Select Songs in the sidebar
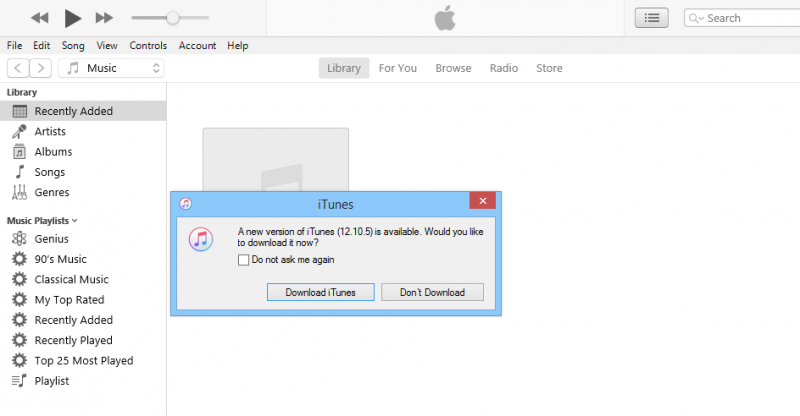Image resolution: width=800 pixels, height=416 pixels. pos(49,172)
